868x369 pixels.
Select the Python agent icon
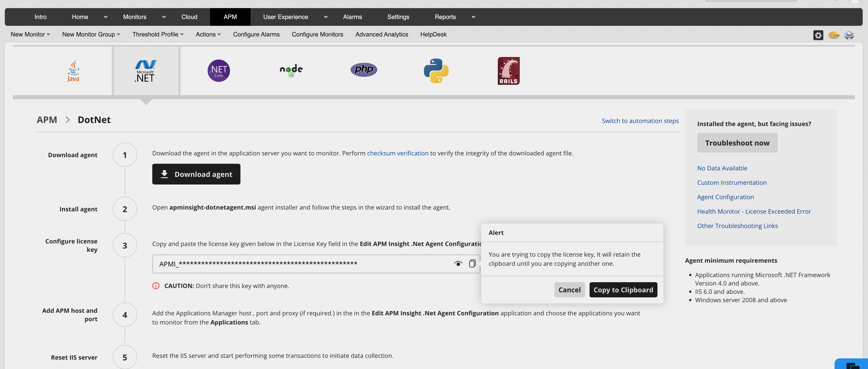click(436, 71)
